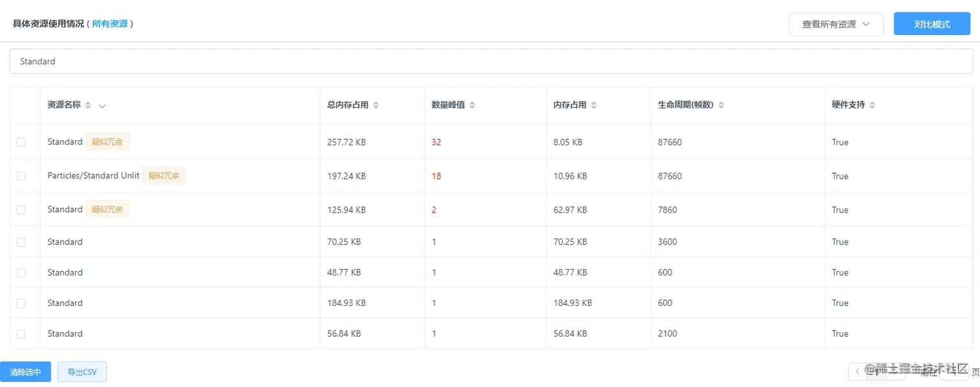
Task: Sort the 硬件支持 column
Action: (872, 104)
